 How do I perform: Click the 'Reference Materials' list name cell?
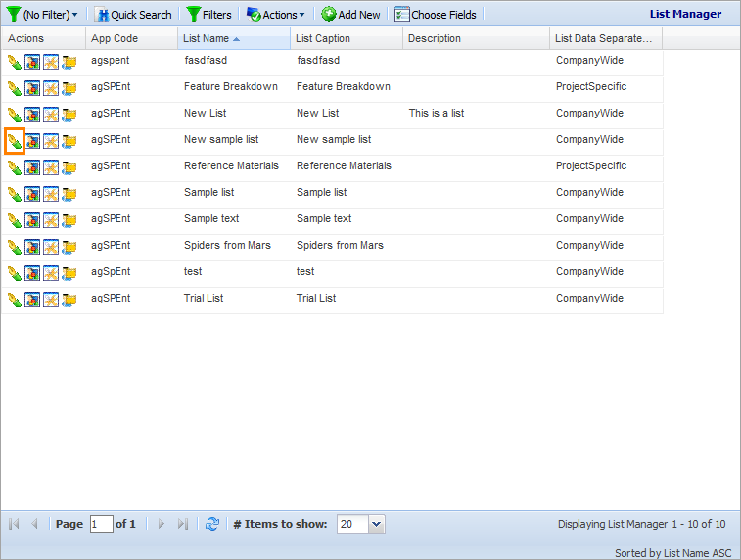coord(231,165)
